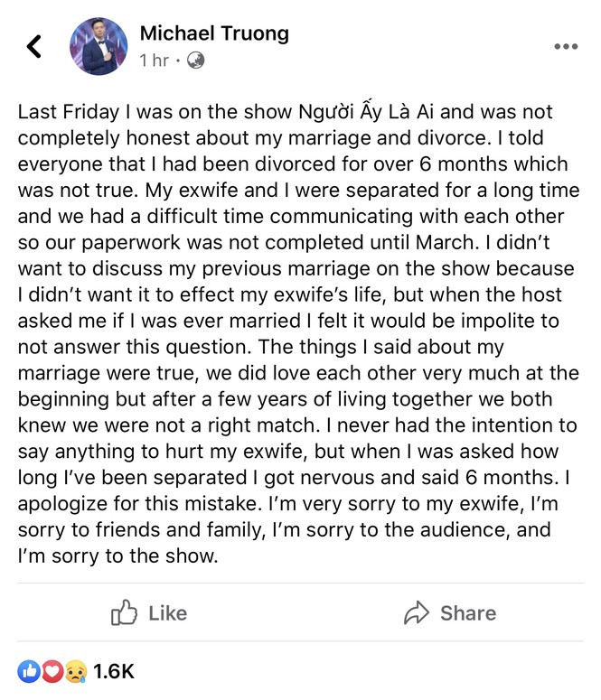This screenshot has width=601, height=700.
Task: Click the "1 hr" post timestamp
Action: pos(155,61)
